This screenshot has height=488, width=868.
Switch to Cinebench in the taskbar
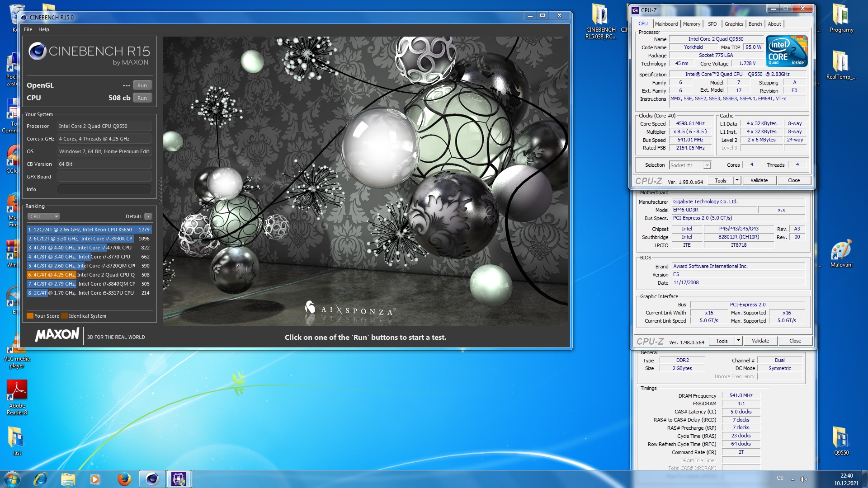[152, 479]
